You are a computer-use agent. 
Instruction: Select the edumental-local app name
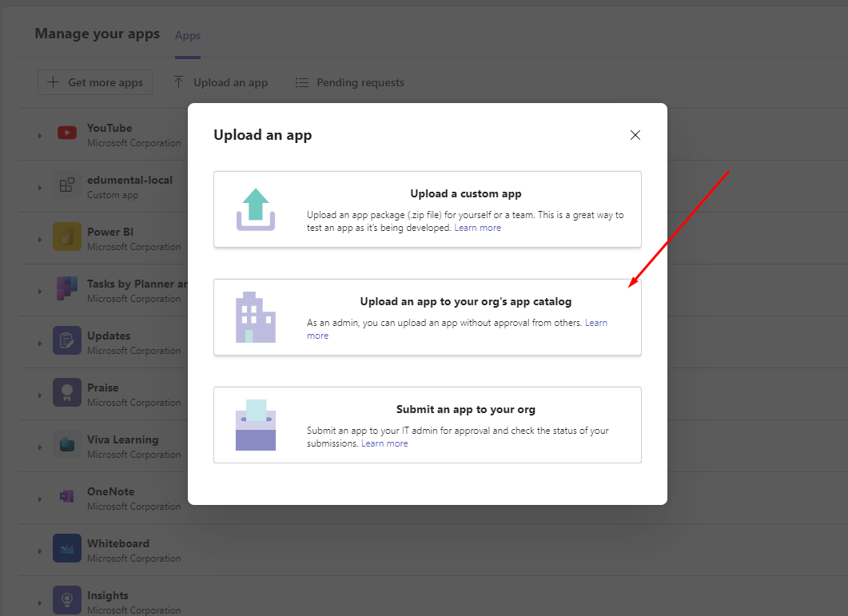click(x=129, y=180)
